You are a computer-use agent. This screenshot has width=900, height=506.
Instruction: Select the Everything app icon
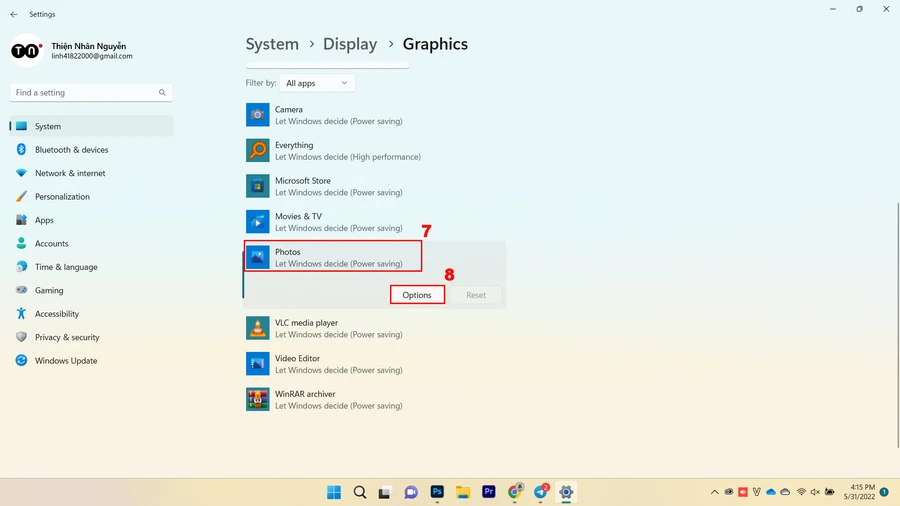pyautogui.click(x=257, y=150)
